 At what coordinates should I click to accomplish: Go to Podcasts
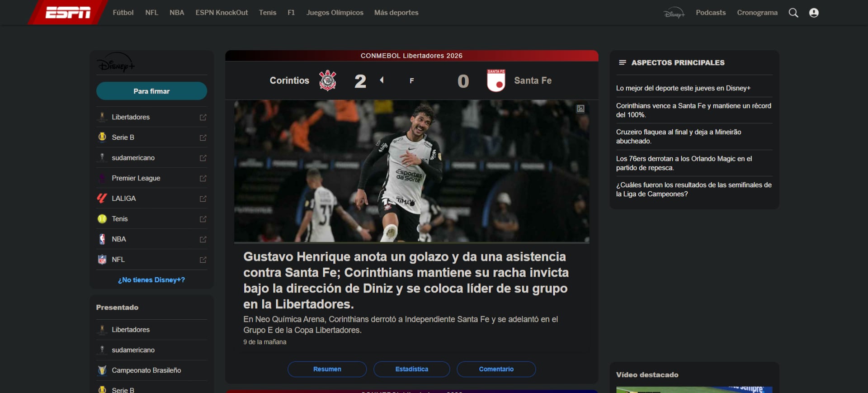coord(711,13)
